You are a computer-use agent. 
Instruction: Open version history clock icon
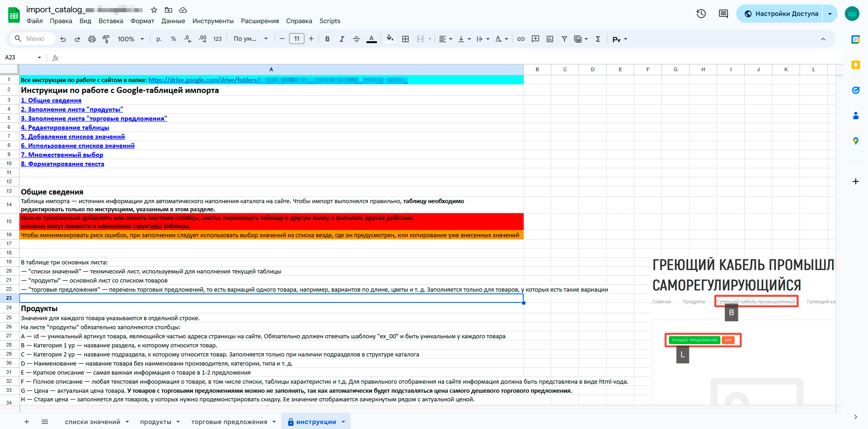click(x=701, y=14)
